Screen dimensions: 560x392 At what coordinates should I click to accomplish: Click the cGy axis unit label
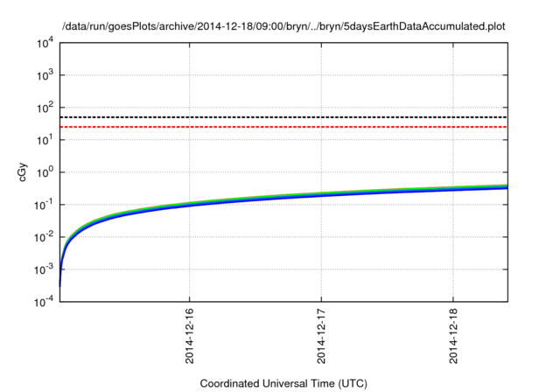(x=23, y=172)
